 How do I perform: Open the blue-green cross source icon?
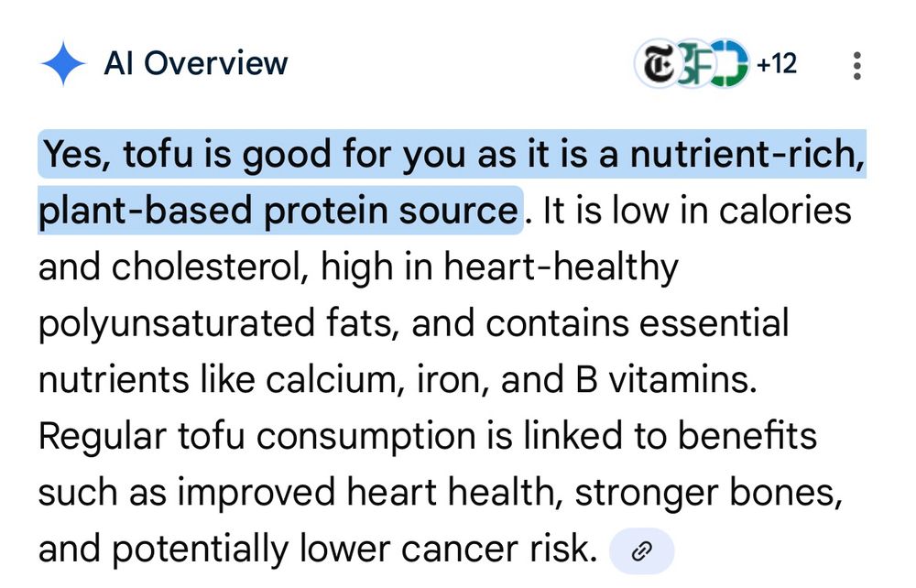point(728,64)
